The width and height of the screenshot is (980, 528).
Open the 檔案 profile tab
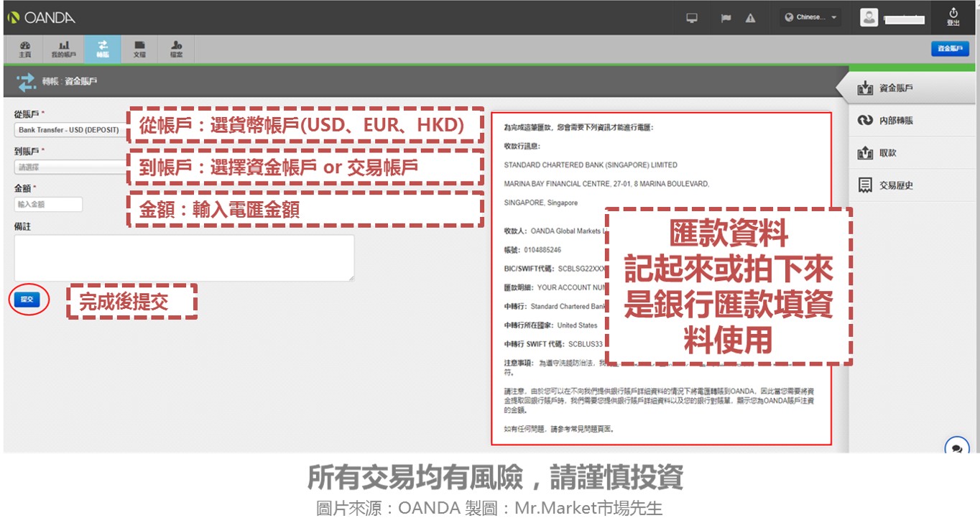176,49
